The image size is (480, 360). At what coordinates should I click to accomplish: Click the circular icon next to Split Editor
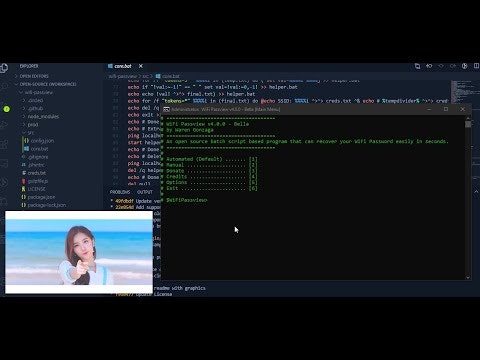click(464, 66)
